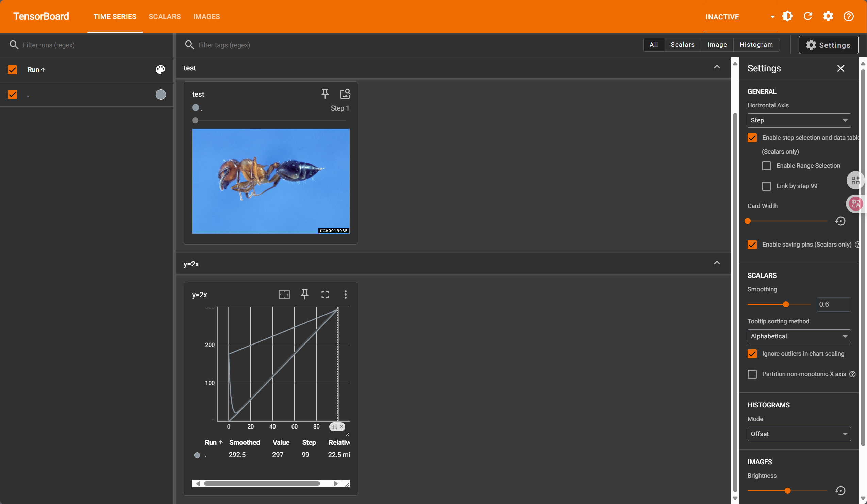Adjust the Smoothing slider handle
Screen dimensions: 867x504
pos(786,304)
